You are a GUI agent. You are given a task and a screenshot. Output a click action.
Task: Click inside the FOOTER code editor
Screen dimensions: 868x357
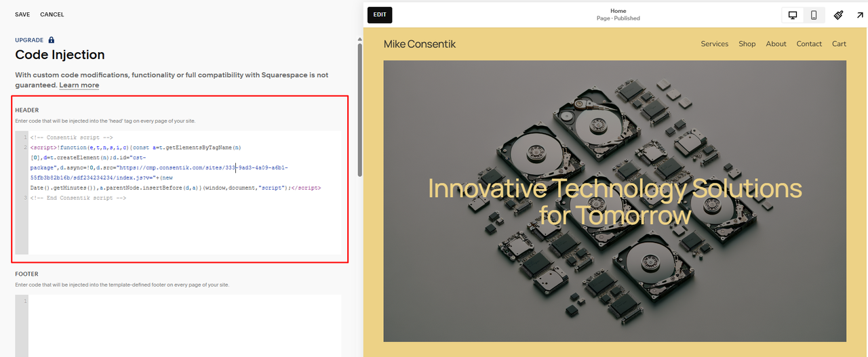pos(183,325)
